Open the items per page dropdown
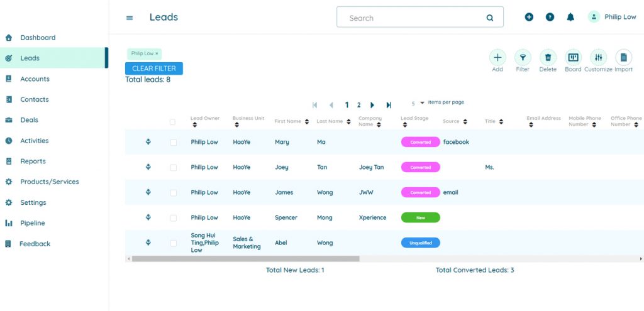This screenshot has height=311, width=644. coord(422,103)
